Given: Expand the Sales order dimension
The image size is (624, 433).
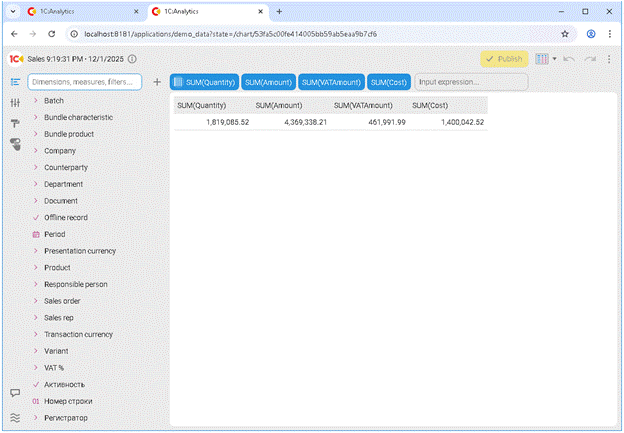Looking at the screenshot, I should tap(36, 301).
